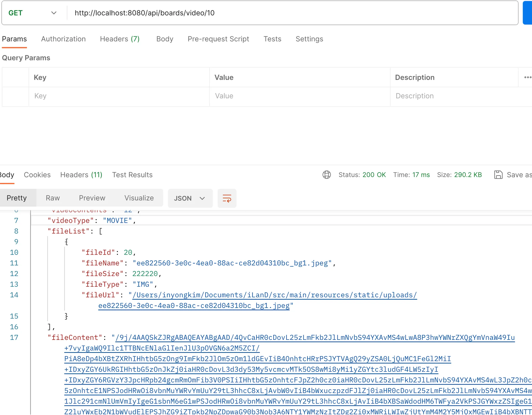This screenshot has width=532, height=415.
Task: Open the Headers (7) request tab
Action: click(x=120, y=39)
